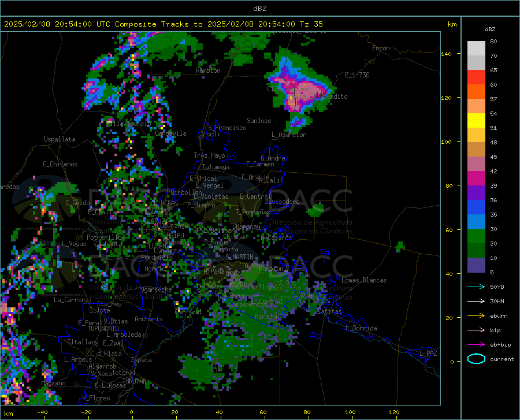The width and height of the screenshot is (520, 420).
Task: Click the dBZ legend heading
Action: click(x=490, y=29)
